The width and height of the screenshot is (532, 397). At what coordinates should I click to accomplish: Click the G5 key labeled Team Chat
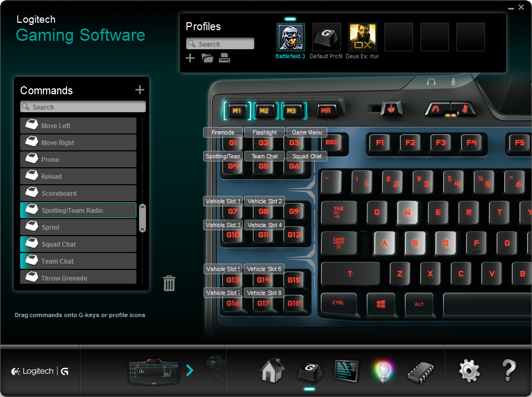coord(263,166)
